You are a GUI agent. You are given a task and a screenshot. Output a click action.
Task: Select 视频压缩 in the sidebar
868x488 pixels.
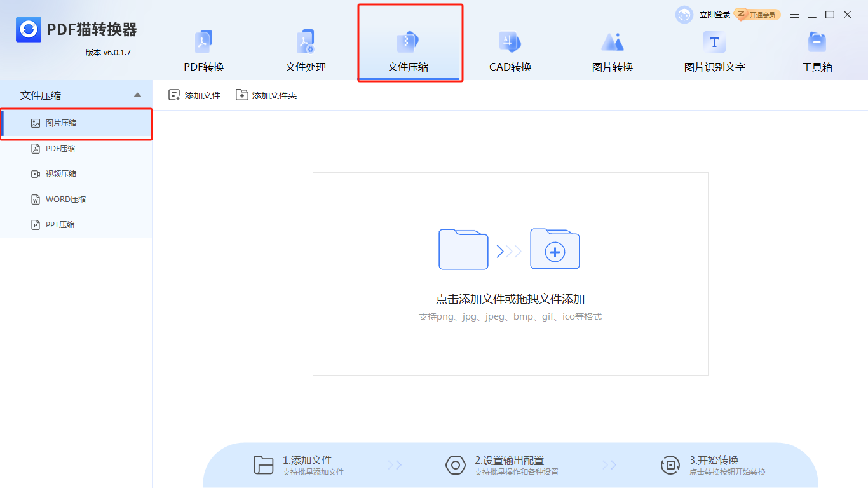pyautogui.click(x=76, y=174)
